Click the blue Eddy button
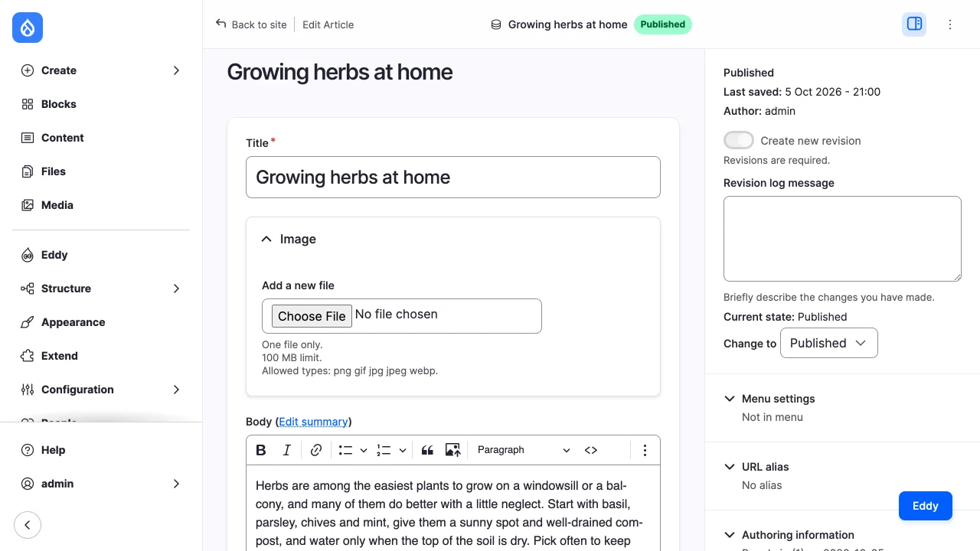The width and height of the screenshot is (980, 551). click(926, 506)
